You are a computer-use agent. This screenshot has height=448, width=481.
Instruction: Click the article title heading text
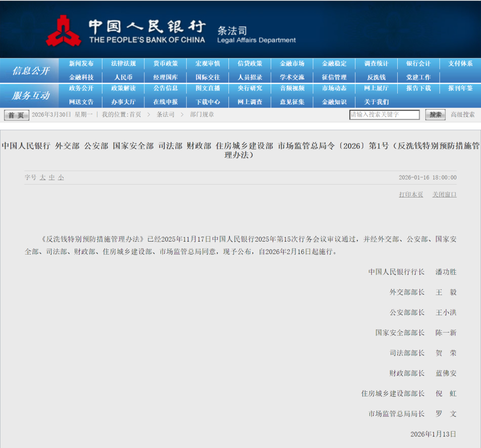(240, 150)
